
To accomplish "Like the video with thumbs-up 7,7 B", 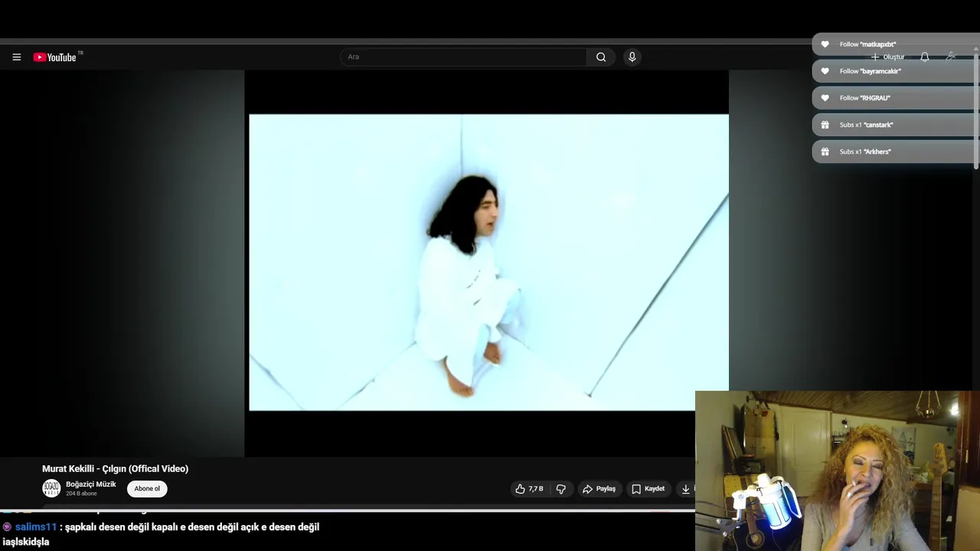I will tap(529, 488).
